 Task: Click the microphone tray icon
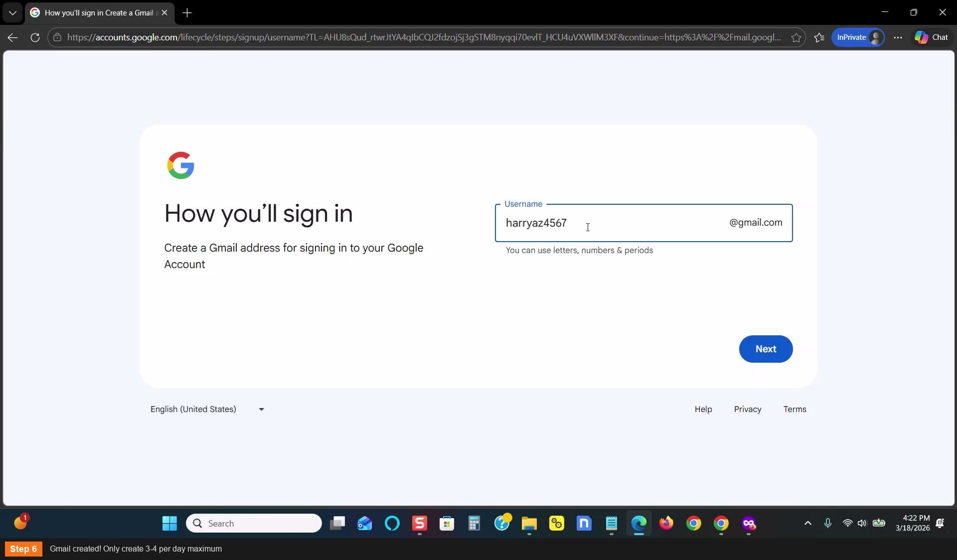pos(828,523)
